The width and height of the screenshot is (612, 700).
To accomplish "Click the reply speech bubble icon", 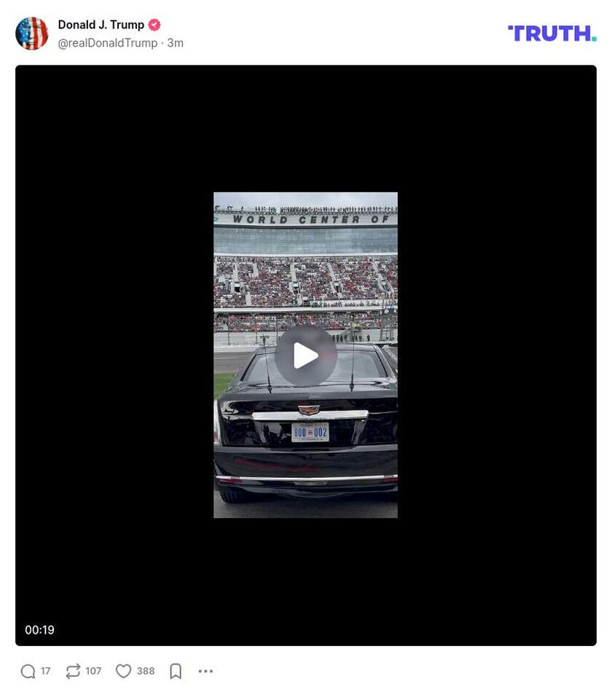I will click(28, 671).
